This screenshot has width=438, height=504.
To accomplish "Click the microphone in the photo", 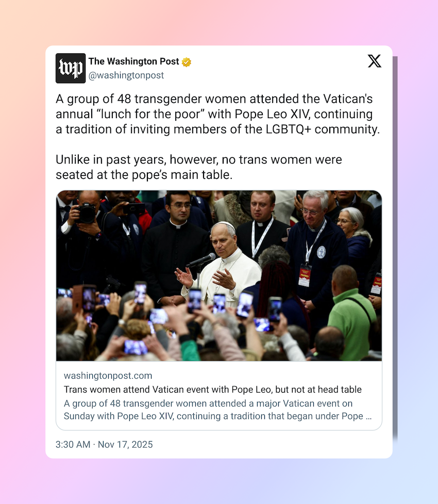I will tap(200, 261).
